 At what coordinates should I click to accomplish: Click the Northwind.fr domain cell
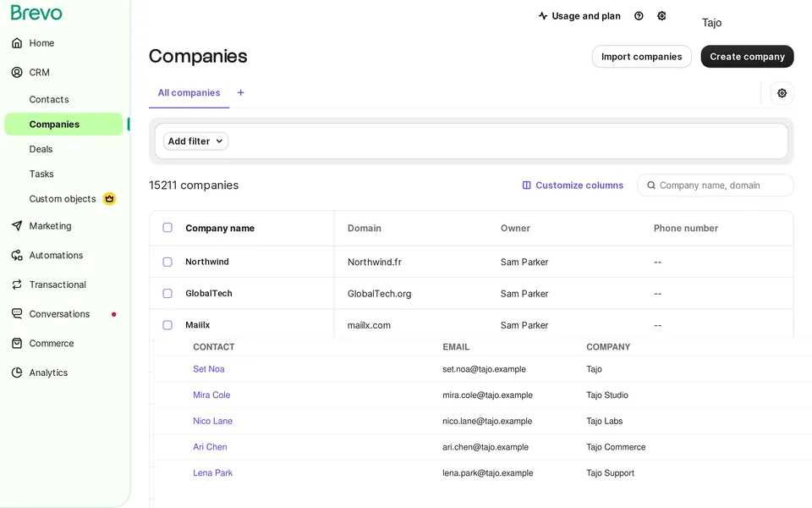(x=375, y=262)
